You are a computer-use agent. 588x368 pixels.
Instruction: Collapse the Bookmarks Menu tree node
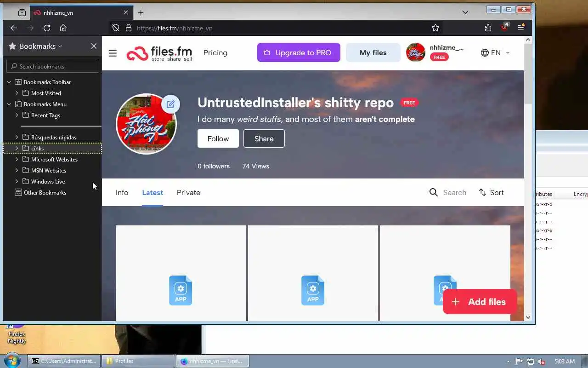9,104
